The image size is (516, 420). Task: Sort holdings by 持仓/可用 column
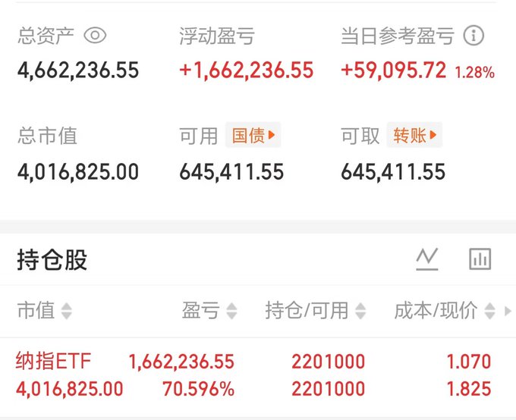click(x=316, y=311)
